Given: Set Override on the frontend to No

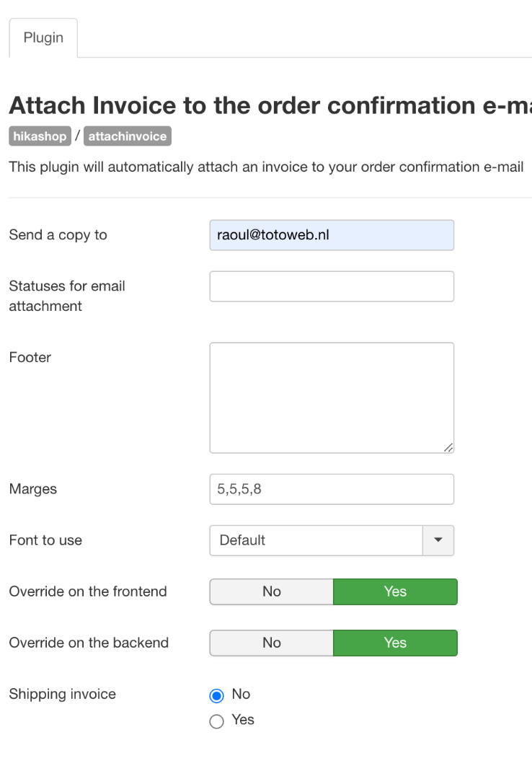Looking at the screenshot, I should click(x=272, y=591).
